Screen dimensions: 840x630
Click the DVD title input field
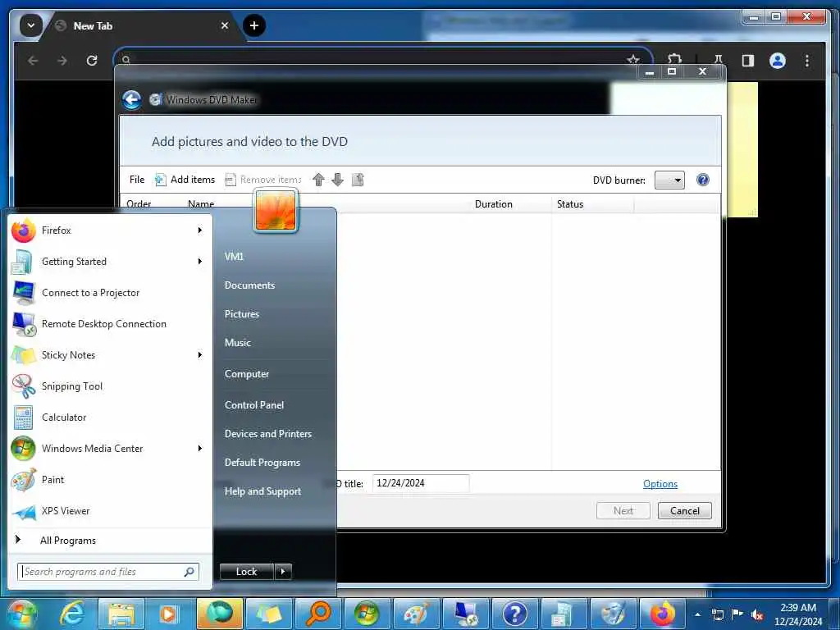pyautogui.click(x=421, y=483)
